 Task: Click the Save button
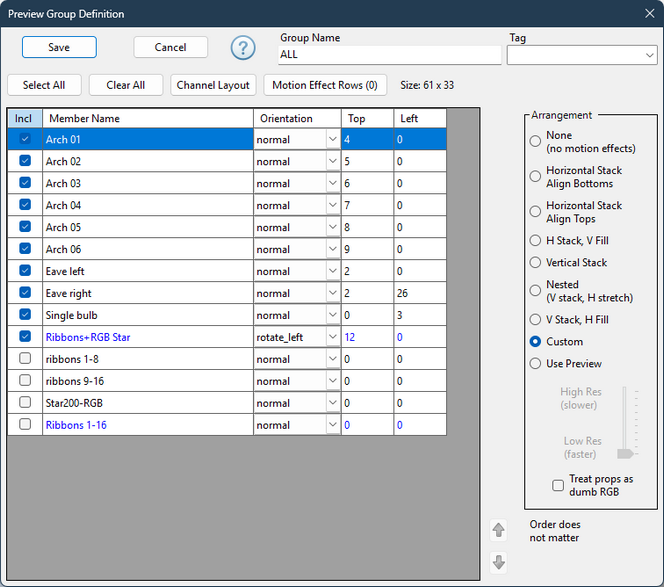coord(59,47)
